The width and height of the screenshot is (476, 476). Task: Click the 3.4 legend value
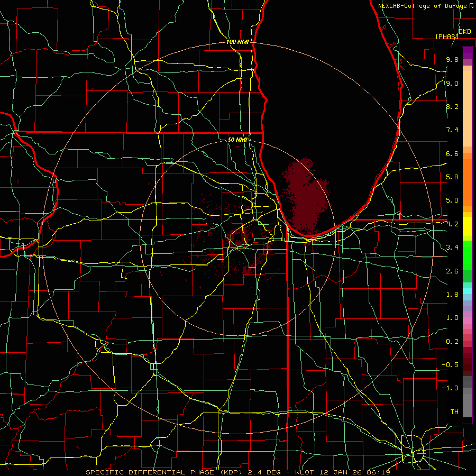tap(452, 248)
